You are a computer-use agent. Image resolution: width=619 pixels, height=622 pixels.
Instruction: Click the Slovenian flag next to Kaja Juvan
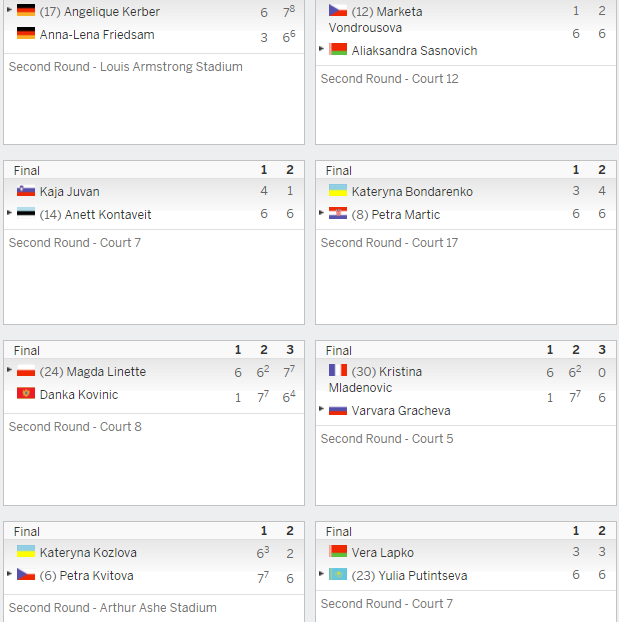[26, 191]
